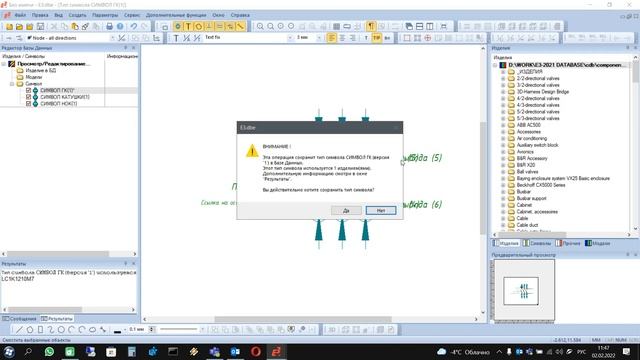
Task: Click the horizontal window split icon
Action: coord(420,27)
